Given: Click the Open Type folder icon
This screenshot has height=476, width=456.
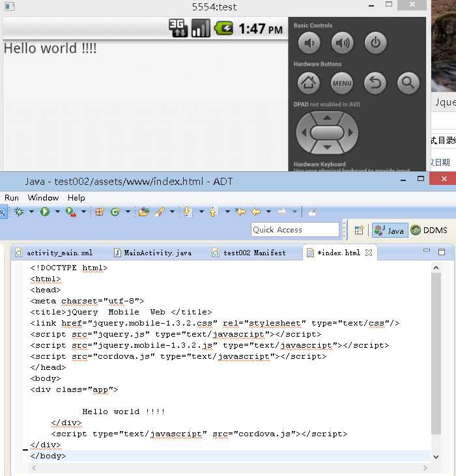Looking at the screenshot, I should pyautogui.click(x=143, y=212).
